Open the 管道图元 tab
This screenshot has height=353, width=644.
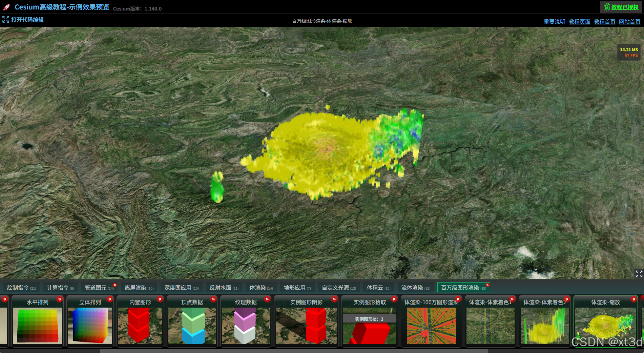click(x=99, y=288)
